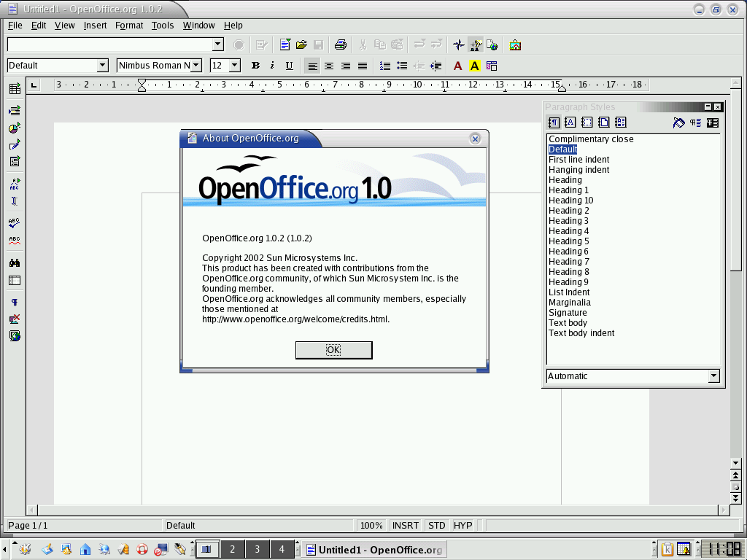Run spellcheck from the sidebar

pyautogui.click(x=15, y=222)
